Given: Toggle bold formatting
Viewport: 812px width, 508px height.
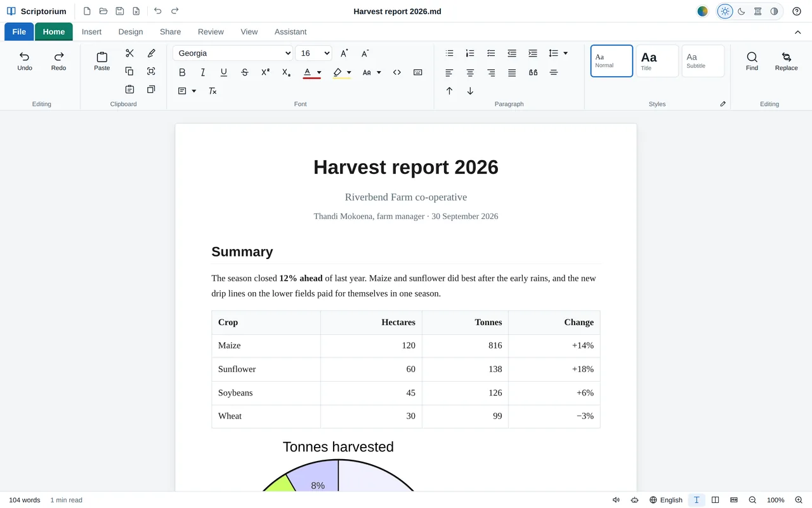Looking at the screenshot, I should point(182,72).
